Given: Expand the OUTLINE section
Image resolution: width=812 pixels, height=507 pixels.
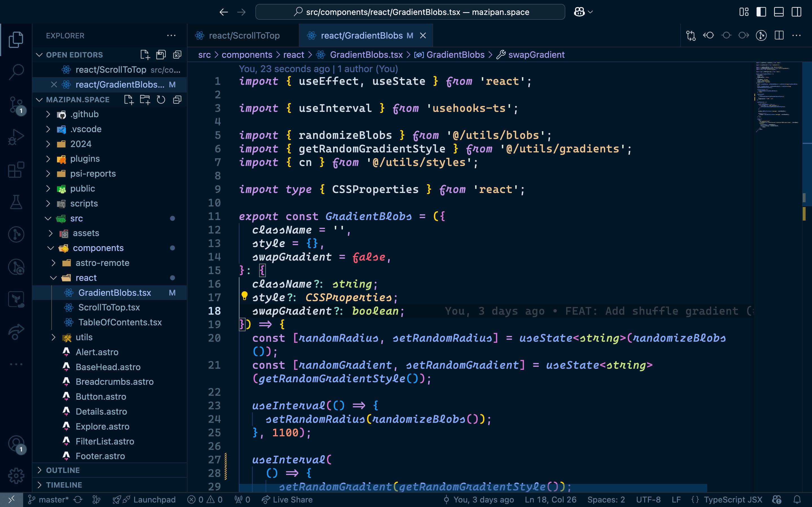Looking at the screenshot, I should point(63,470).
